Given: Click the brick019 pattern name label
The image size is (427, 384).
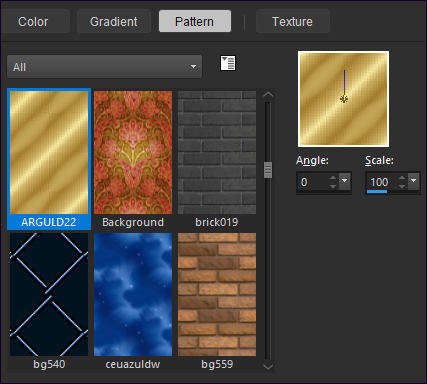Looking at the screenshot, I should pos(217,222).
